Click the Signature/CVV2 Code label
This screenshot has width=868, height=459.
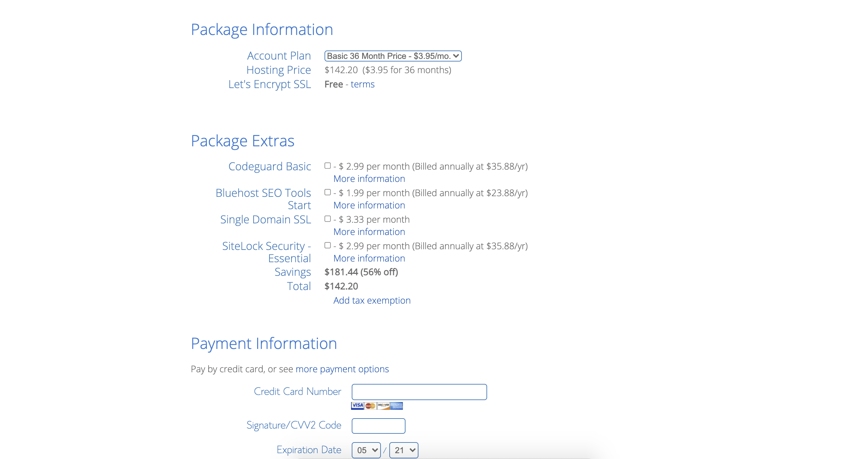pyautogui.click(x=294, y=425)
